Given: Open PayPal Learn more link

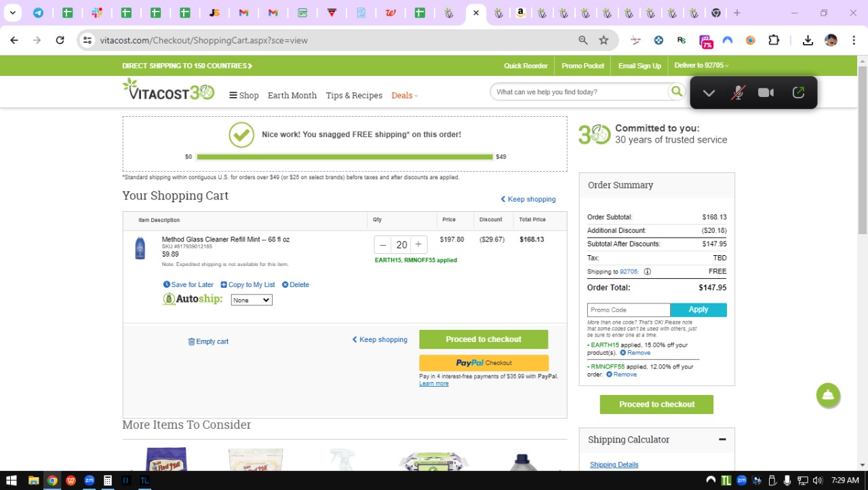Looking at the screenshot, I should point(434,384).
